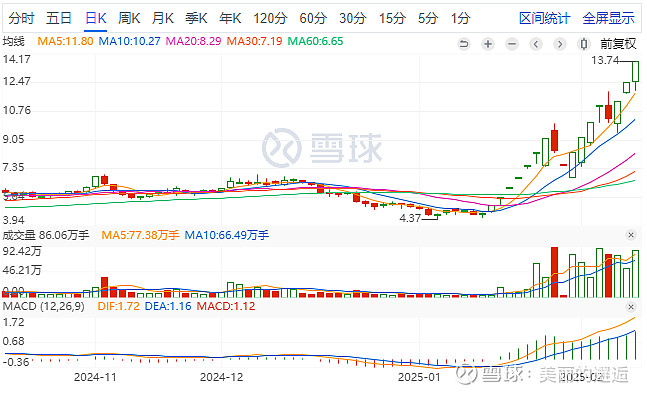Click DIF:1.72 value label
The width and height of the screenshot is (647, 394).
[x=118, y=307]
